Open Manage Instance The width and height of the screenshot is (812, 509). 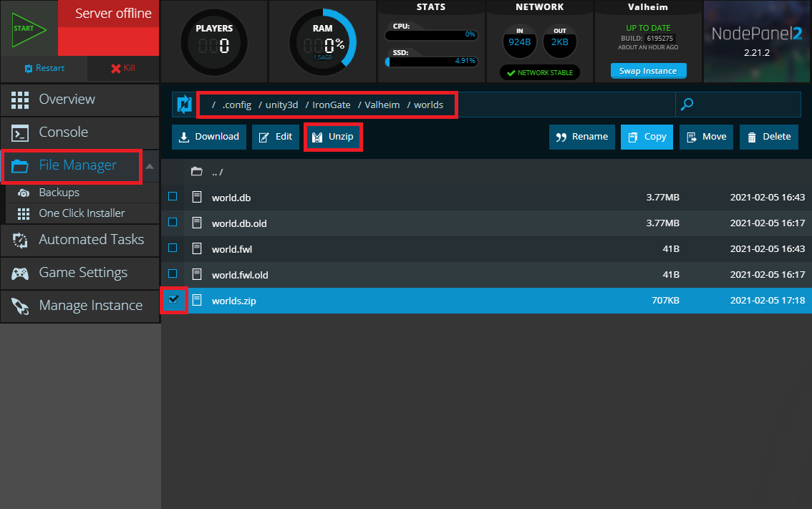click(79, 306)
